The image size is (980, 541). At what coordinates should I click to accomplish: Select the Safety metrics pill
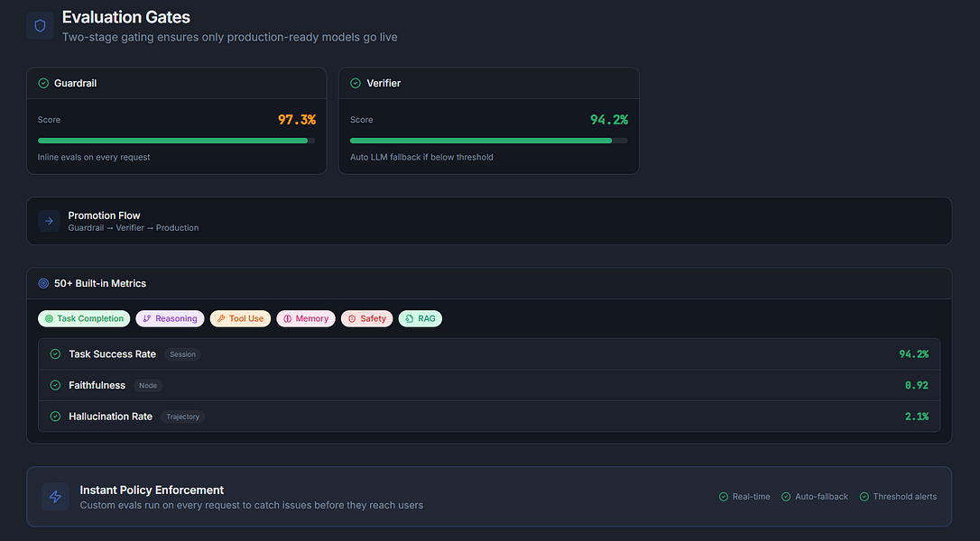click(x=367, y=318)
